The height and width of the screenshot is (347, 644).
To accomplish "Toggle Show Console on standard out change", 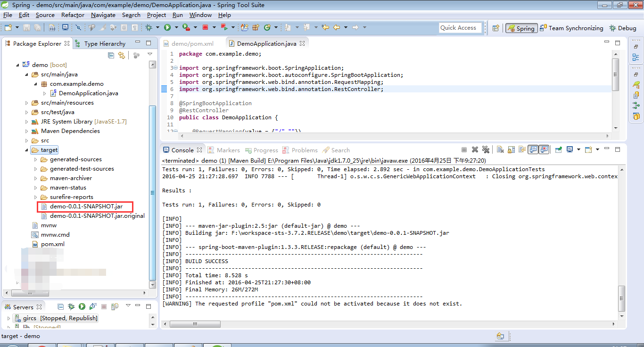I will point(533,149).
